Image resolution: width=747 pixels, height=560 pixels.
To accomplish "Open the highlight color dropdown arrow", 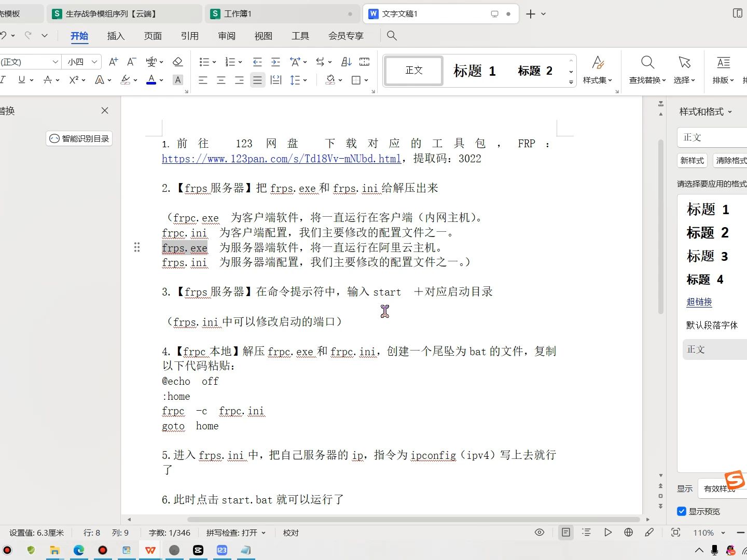I will pos(135,80).
